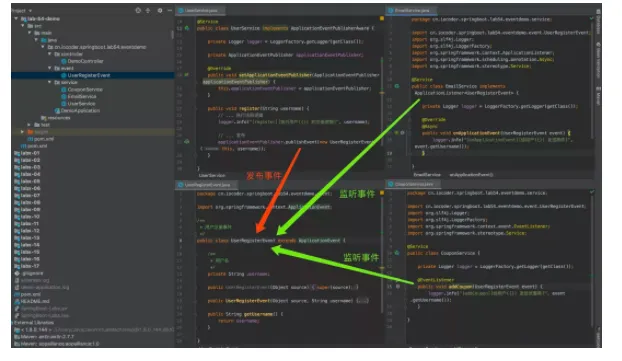Select the CouponService.java tab

point(413,184)
